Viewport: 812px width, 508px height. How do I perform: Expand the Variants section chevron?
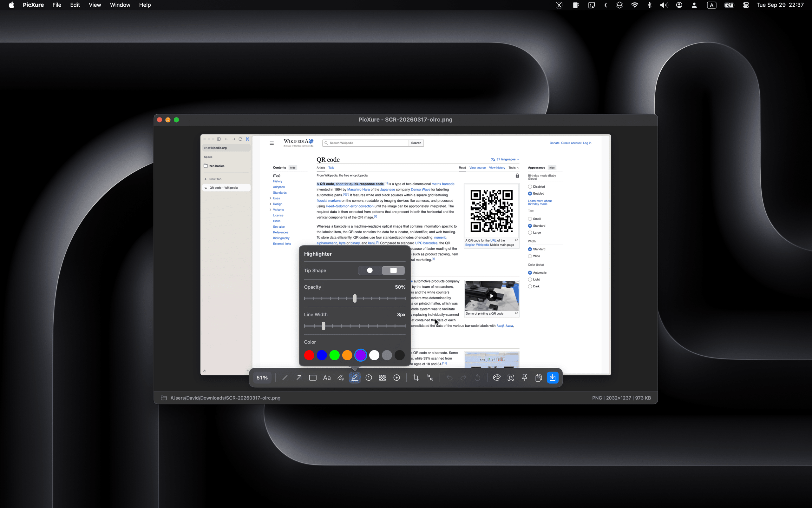271,210
